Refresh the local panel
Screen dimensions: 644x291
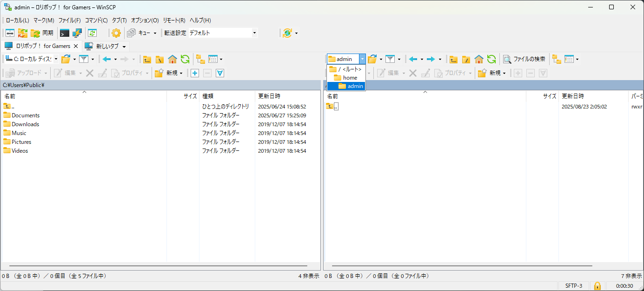click(185, 59)
